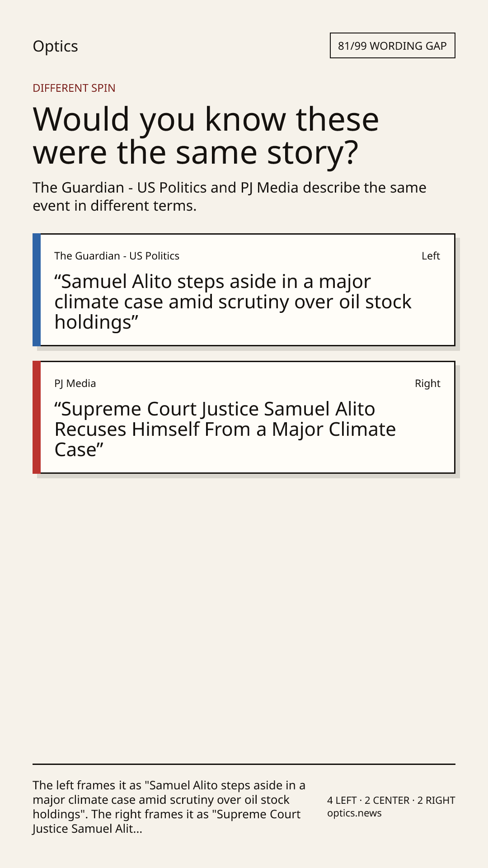Screen dimensions: 488x868
Task: Click the horizontal footer divider line
Action: [244, 764]
